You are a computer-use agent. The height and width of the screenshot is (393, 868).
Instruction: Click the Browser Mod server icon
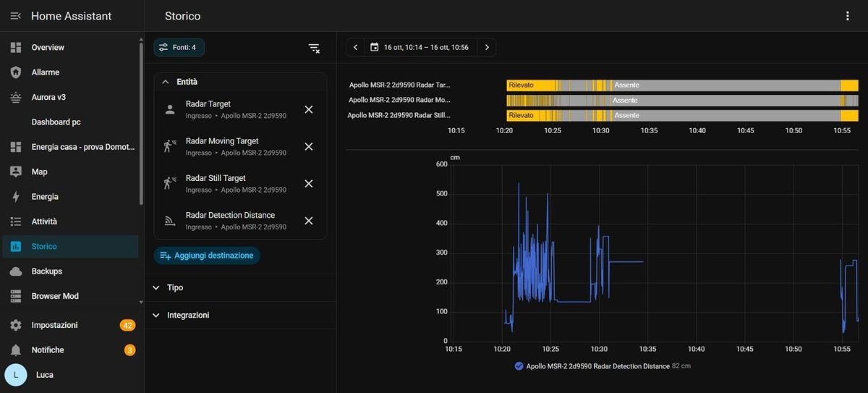(16, 296)
